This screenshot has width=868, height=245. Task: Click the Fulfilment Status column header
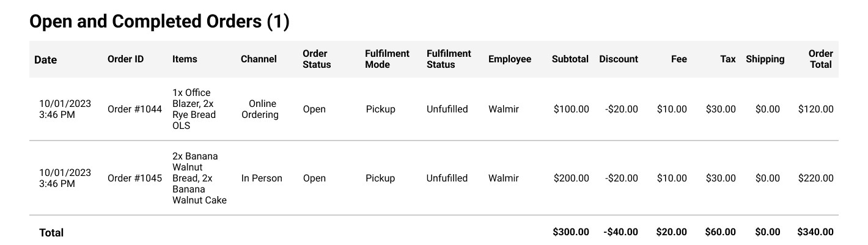click(449, 59)
